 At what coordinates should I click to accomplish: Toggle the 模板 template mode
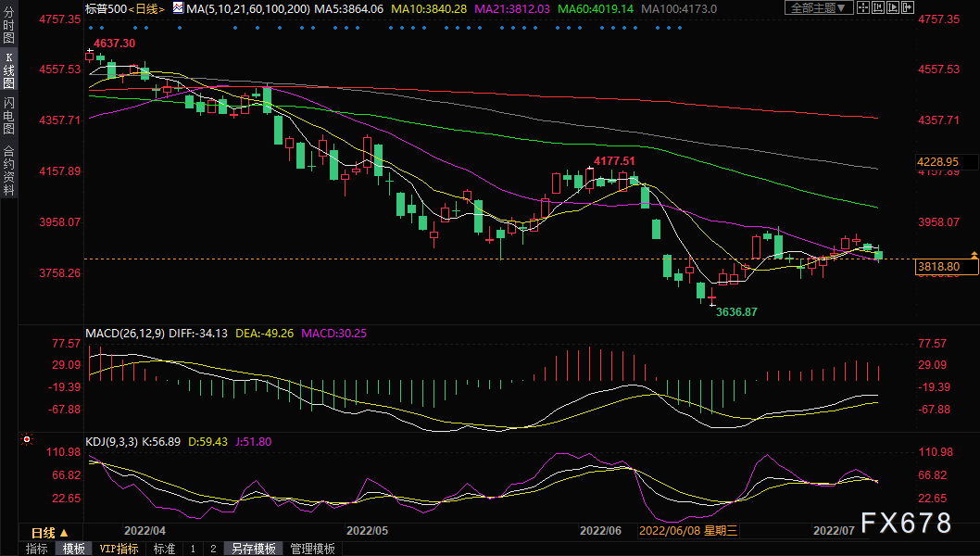pyautogui.click(x=74, y=549)
